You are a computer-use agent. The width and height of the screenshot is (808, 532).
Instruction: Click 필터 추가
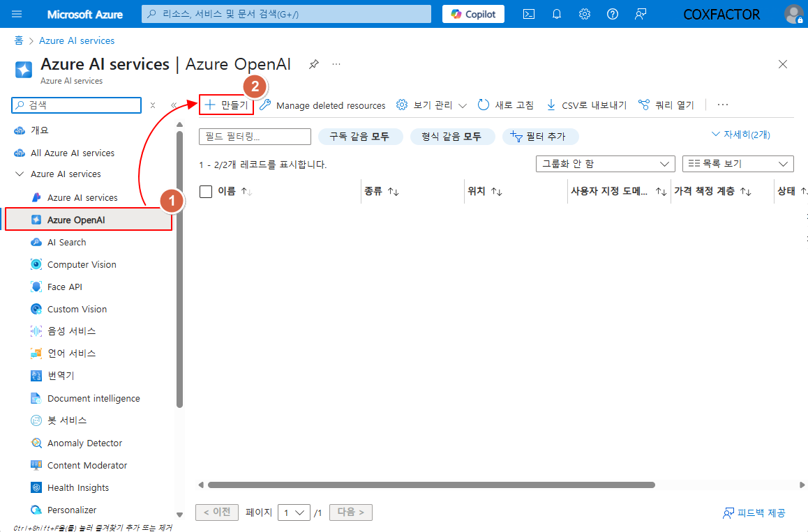click(539, 137)
